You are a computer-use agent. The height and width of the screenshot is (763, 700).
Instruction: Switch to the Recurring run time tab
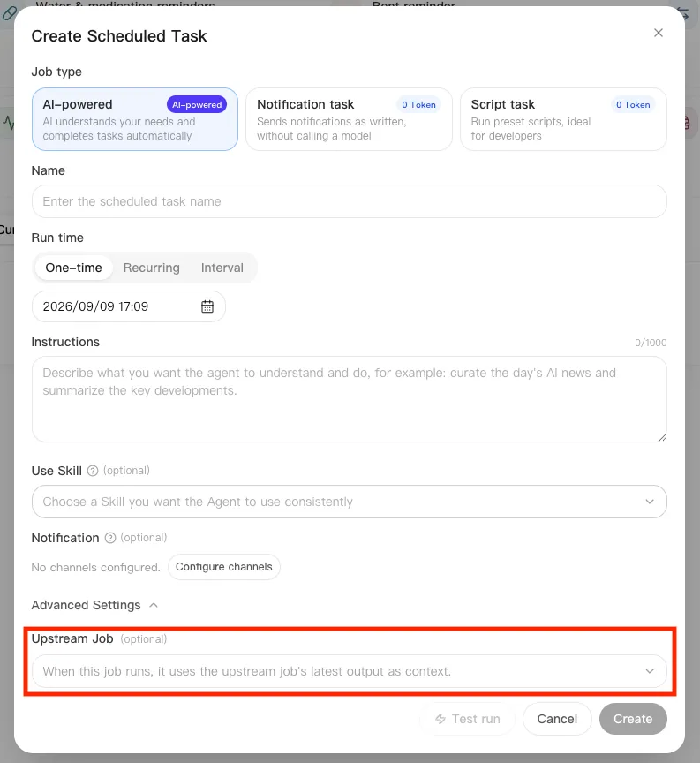click(x=151, y=268)
